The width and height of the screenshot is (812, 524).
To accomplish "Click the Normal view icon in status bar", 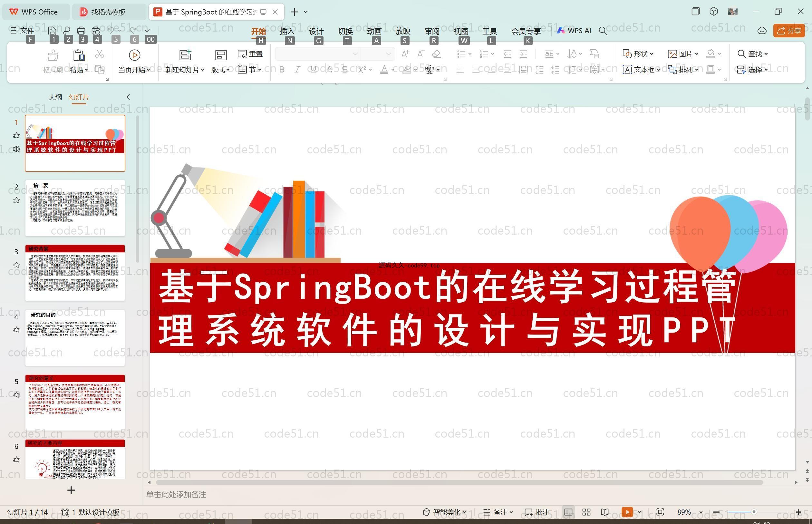I will point(568,512).
